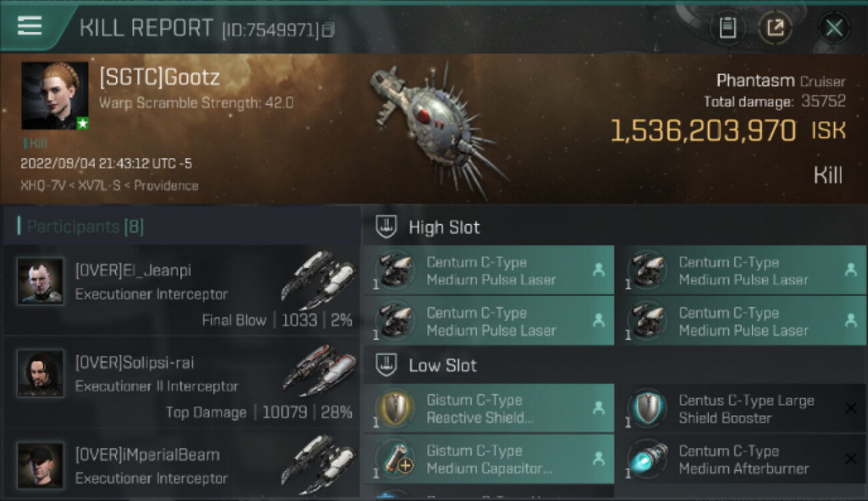The image size is (868, 501).
Task: Click the X next to Medium Afterburner
Action: click(x=851, y=459)
